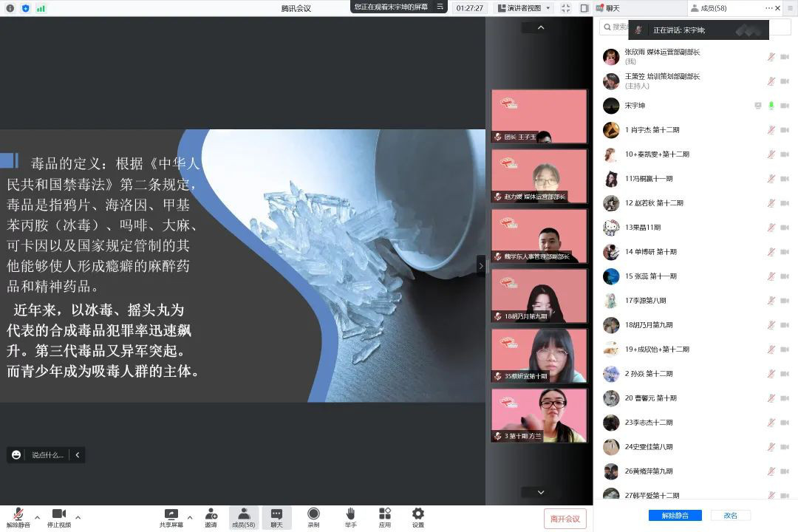Unmute microphone via 解除静音 toolbar button
The height and width of the screenshot is (532, 798).
pyautogui.click(x=17, y=515)
